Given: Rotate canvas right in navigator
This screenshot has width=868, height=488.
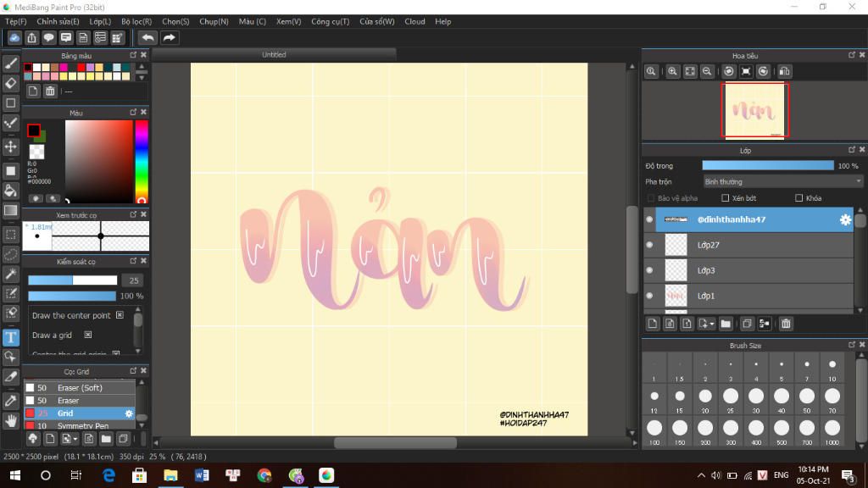Looking at the screenshot, I should (x=764, y=71).
